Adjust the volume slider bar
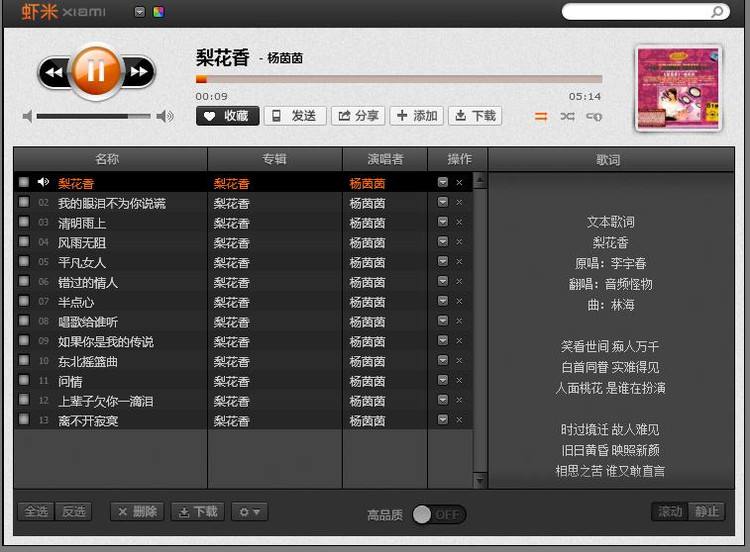The width and height of the screenshot is (750, 552). pos(93,116)
